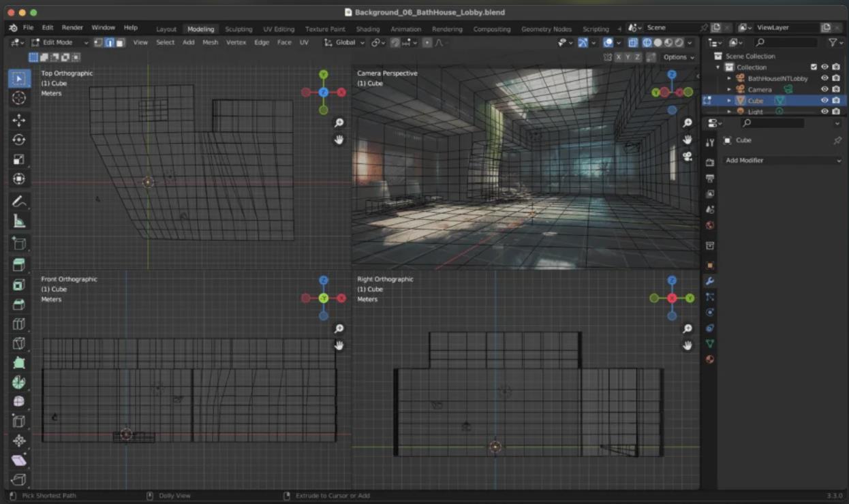
Task: Open the Physics properties tab
Action: 710,312
